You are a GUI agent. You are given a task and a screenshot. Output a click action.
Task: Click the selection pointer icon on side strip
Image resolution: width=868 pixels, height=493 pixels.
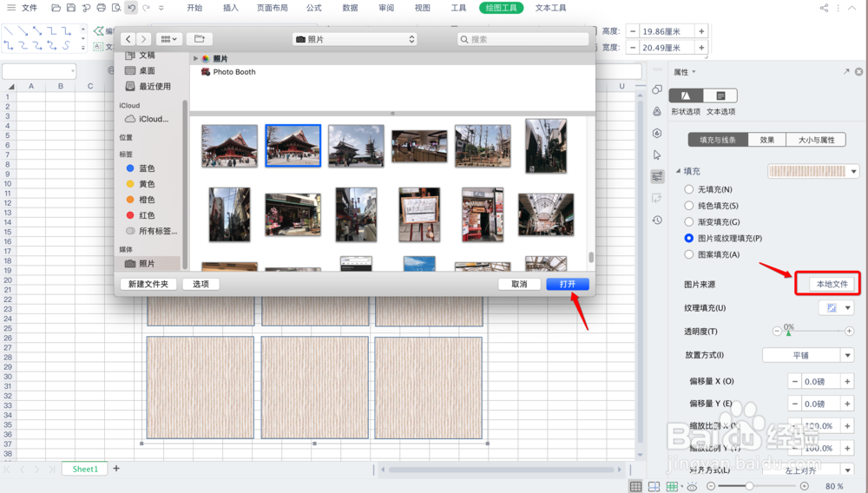[x=657, y=154]
